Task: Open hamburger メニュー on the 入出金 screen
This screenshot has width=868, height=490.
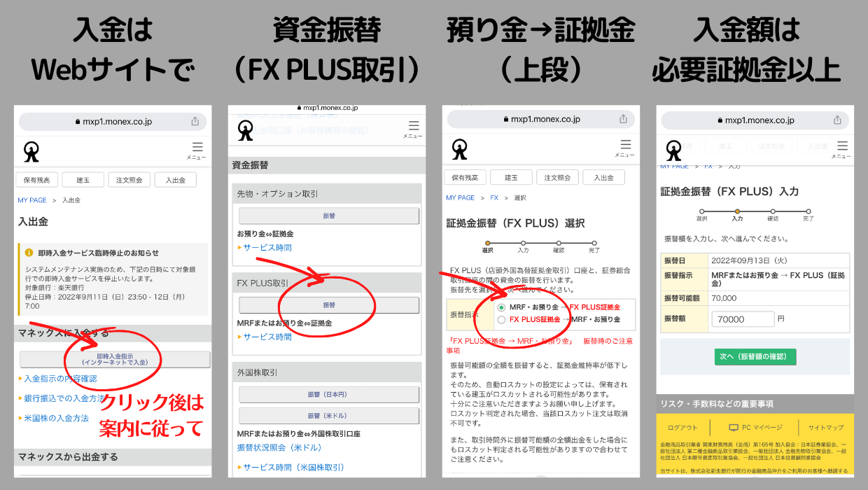Action: [197, 150]
